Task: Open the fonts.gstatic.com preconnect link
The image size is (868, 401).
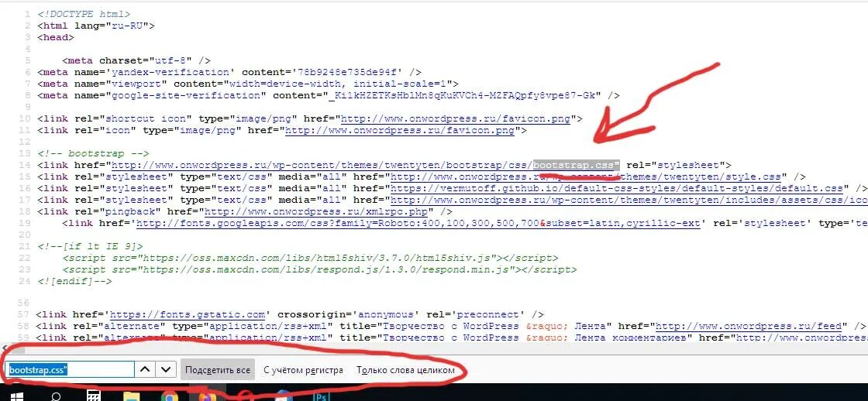Action: (191, 314)
